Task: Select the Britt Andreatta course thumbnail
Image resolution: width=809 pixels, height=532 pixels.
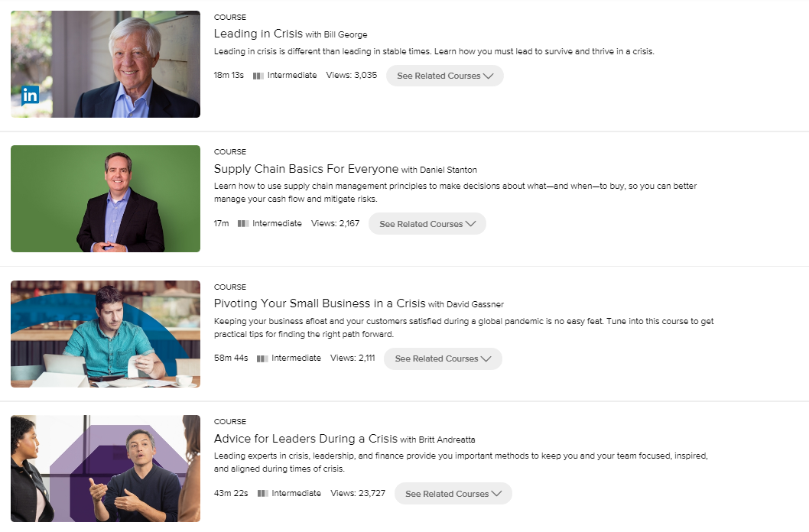Action: (x=106, y=468)
